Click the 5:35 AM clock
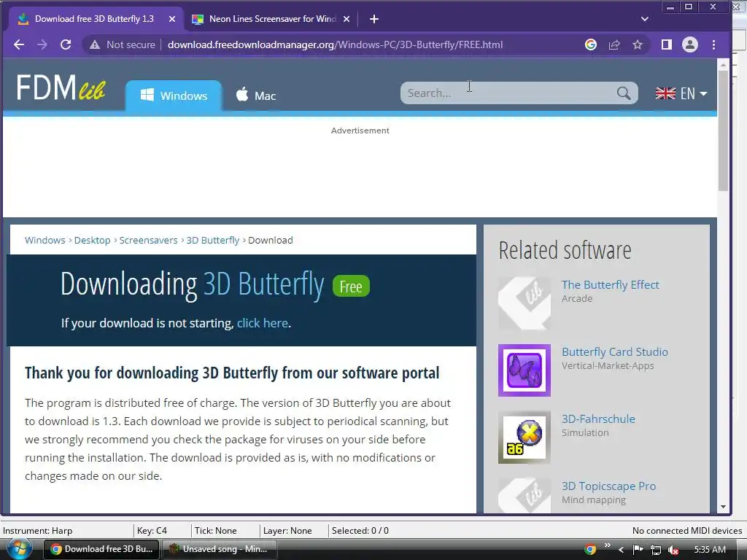 [710, 550]
